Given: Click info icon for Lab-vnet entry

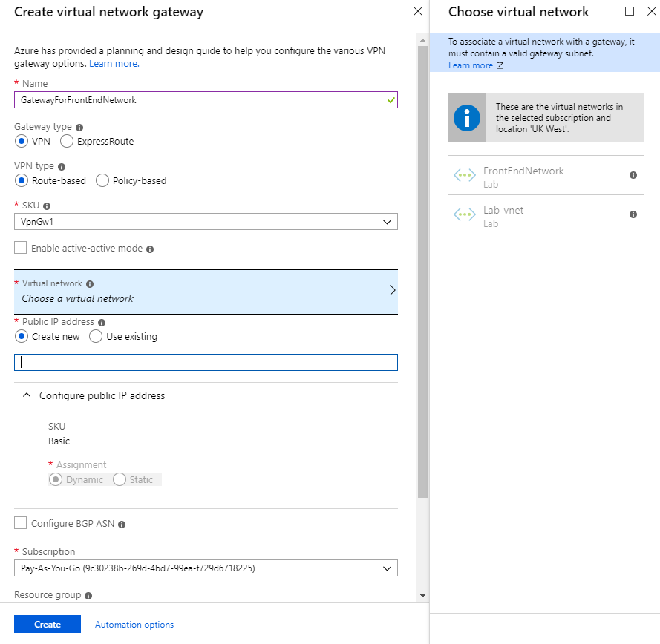Looking at the screenshot, I should [633, 214].
